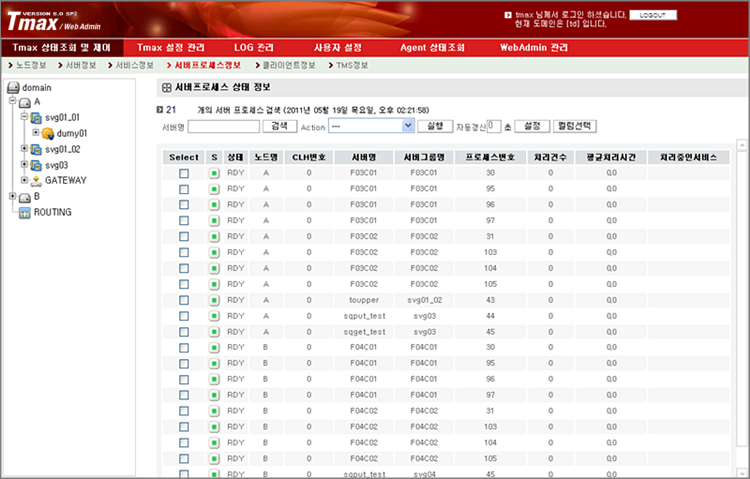Click the domain root icon in the tree
The height and width of the screenshot is (479, 750).
[x=13, y=88]
